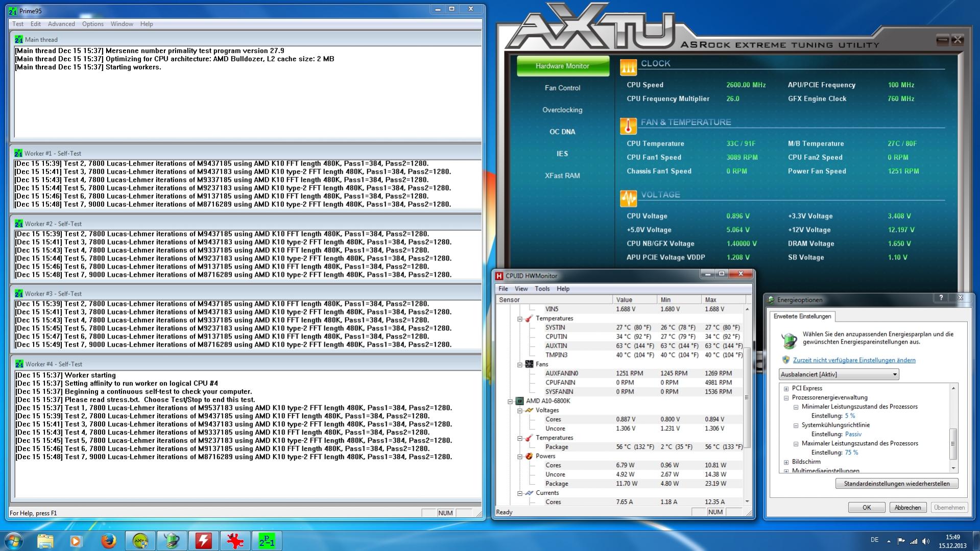Switch to IrfanView red splat taskbar icon
This screenshot has width=980, height=551.
click(235, 541)
